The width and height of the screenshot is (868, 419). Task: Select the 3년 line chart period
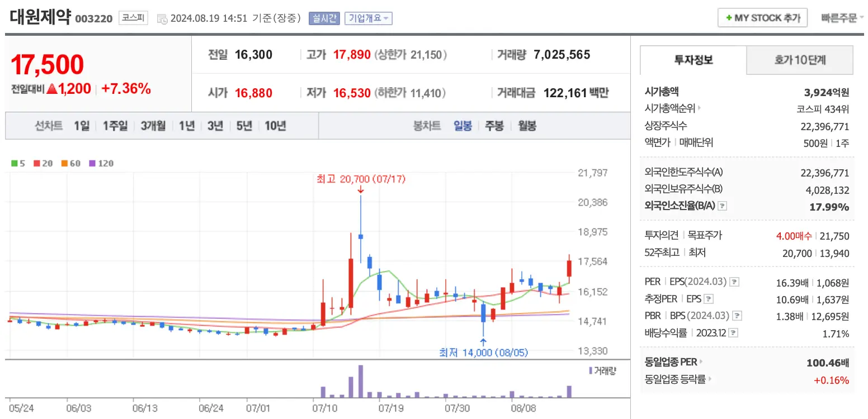point(215,126)
